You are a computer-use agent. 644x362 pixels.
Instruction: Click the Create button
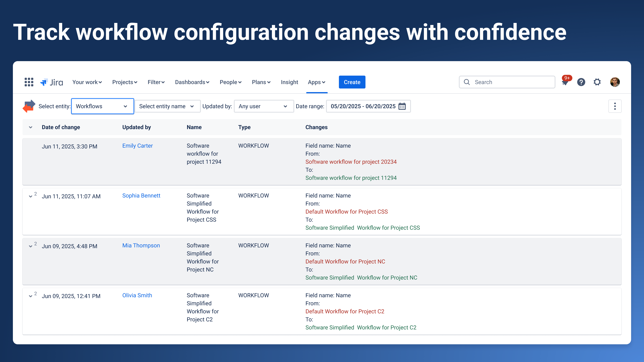352,82
